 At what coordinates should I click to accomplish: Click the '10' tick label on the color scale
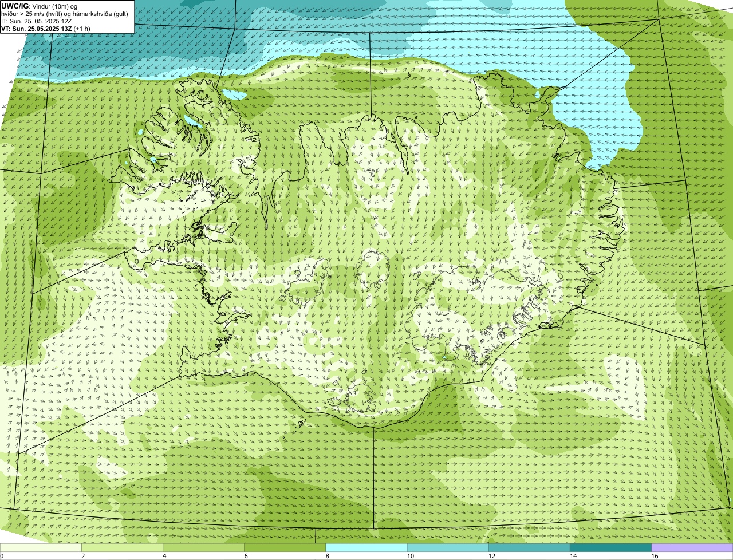(x=410, y=556)
